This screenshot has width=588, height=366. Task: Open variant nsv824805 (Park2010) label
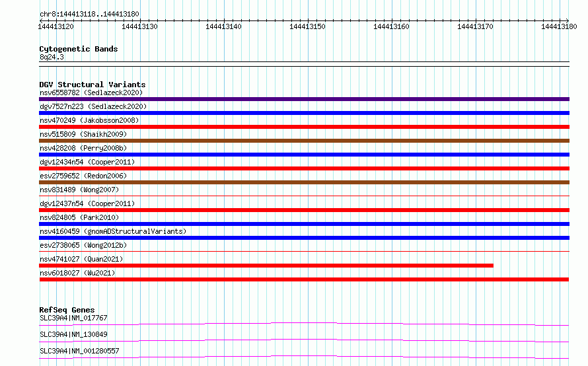coord(79,217)
